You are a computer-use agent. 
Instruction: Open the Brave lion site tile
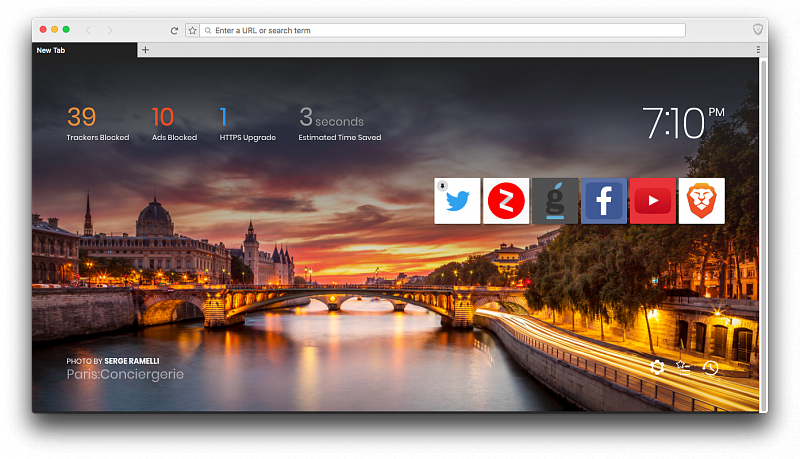coord(702,201)
